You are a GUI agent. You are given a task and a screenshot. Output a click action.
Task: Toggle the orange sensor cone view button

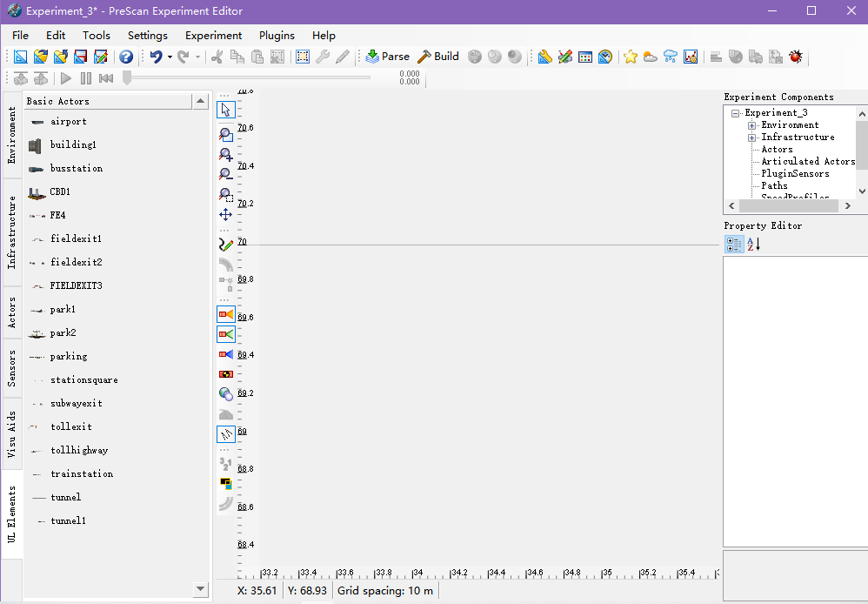[226, 314]
